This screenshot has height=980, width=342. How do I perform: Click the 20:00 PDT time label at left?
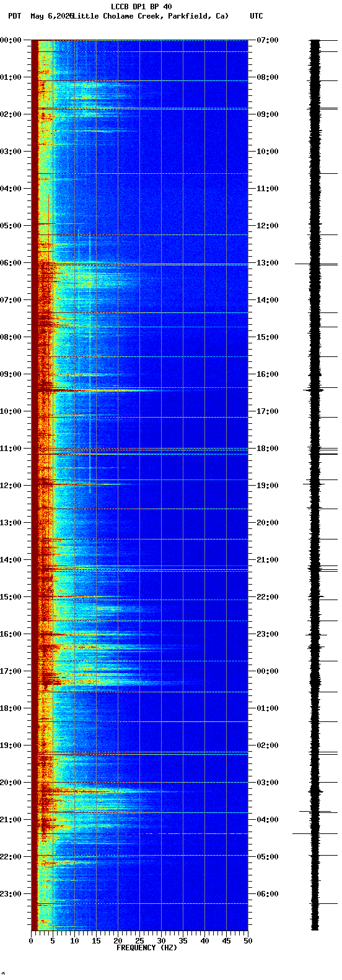pos(11,783)
